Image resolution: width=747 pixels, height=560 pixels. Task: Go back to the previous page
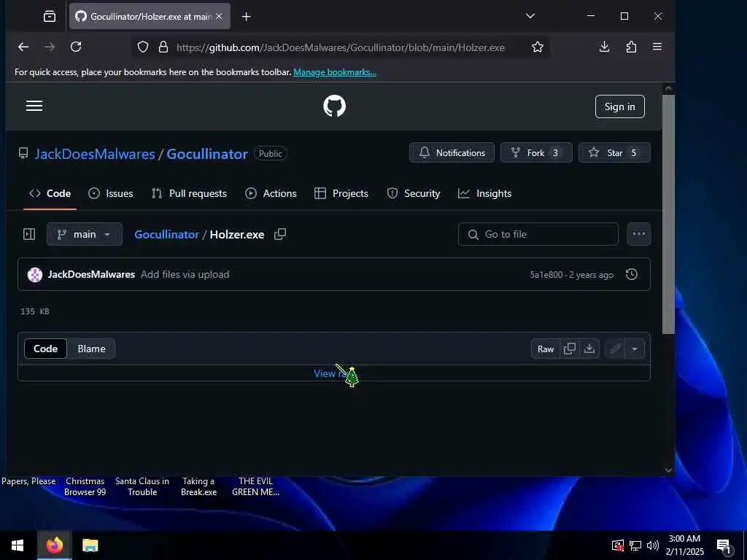(23, 47)
